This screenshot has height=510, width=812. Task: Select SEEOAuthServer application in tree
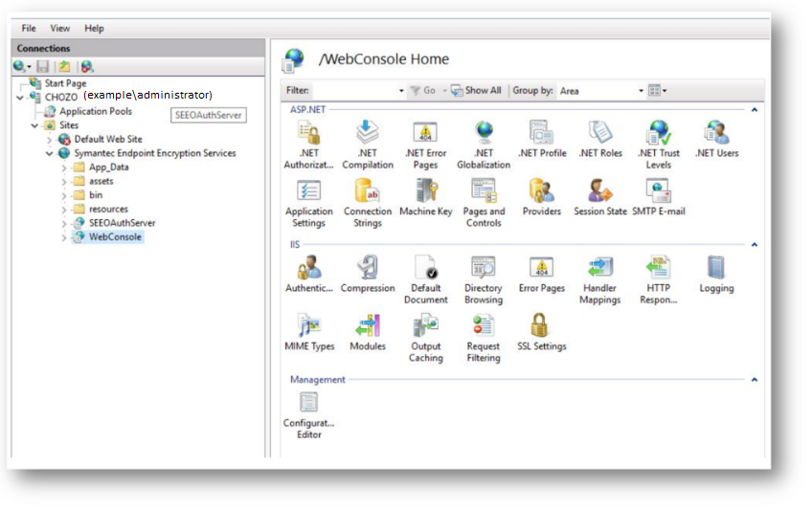122,223
